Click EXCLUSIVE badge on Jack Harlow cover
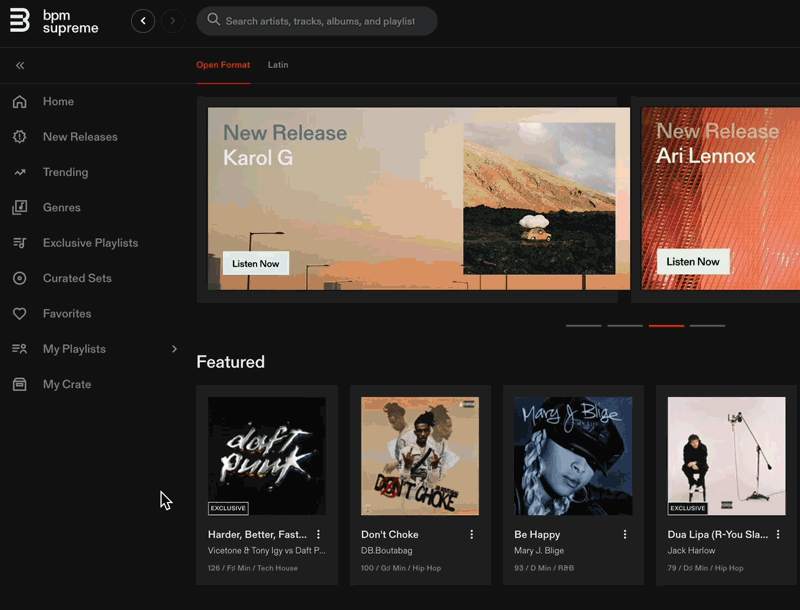800x610 pixels. [688, 508]
